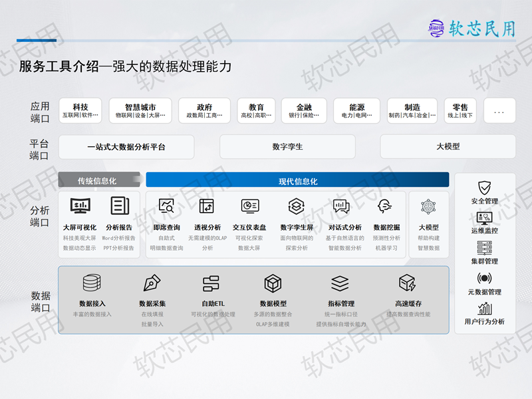The height and width of the screenshot is (399, 532).
Task: Select the 元数据管理 signal icon
Action: (x=485, y=278)
